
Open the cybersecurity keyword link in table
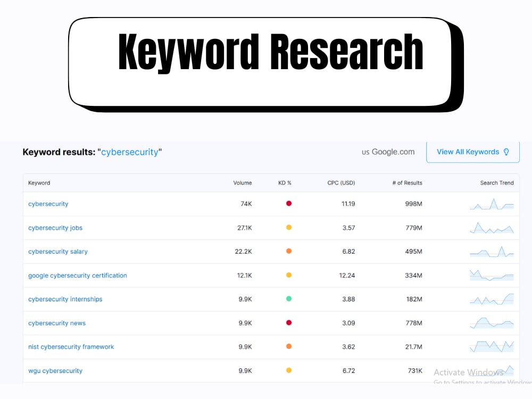(x=48, y=204)
